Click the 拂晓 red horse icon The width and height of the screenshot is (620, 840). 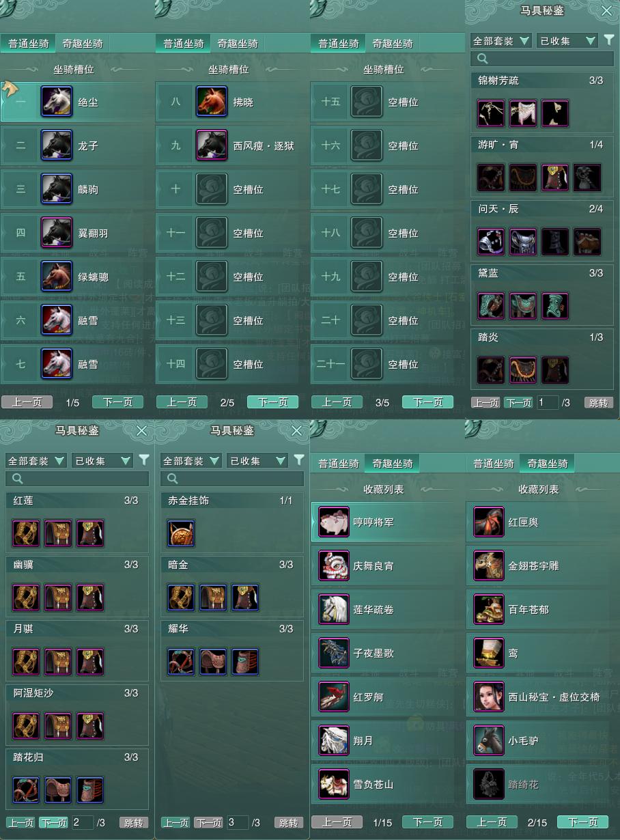(212, 102)
